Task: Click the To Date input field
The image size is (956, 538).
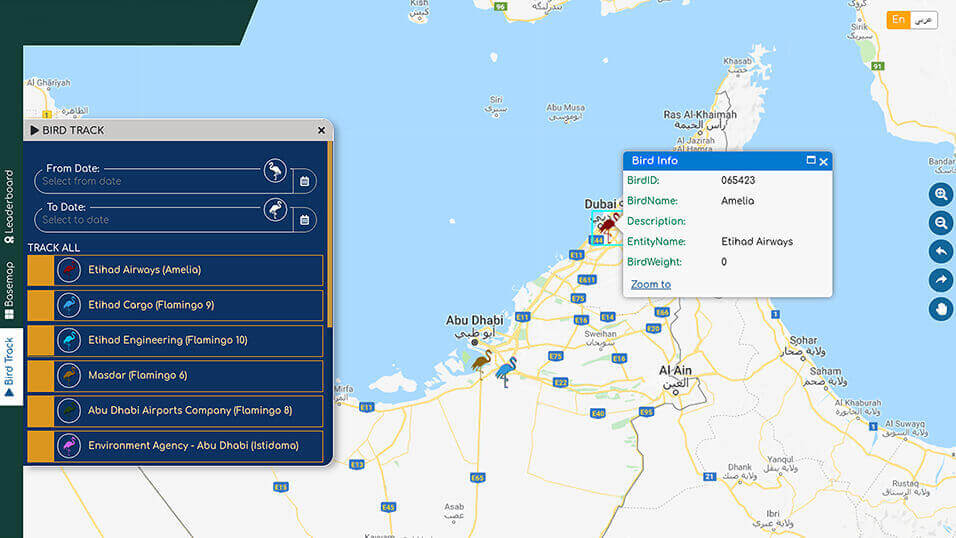Action: [x=163, y=220]
